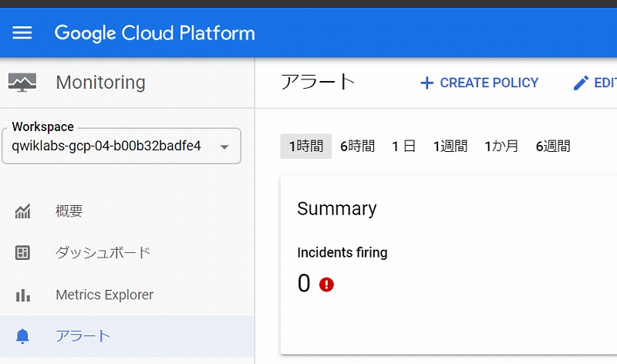
Task: Open the Monitoring heading
Action: (x=101, y=83)
